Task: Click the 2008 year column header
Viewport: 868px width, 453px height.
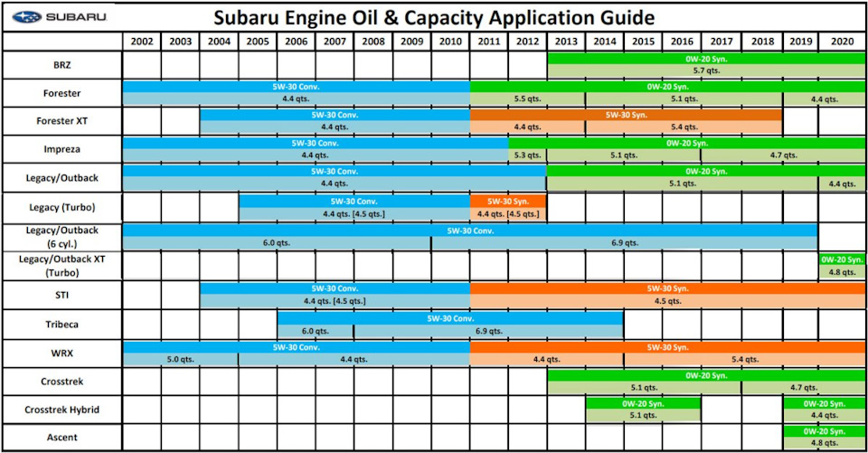Action: tap(373, 42)
